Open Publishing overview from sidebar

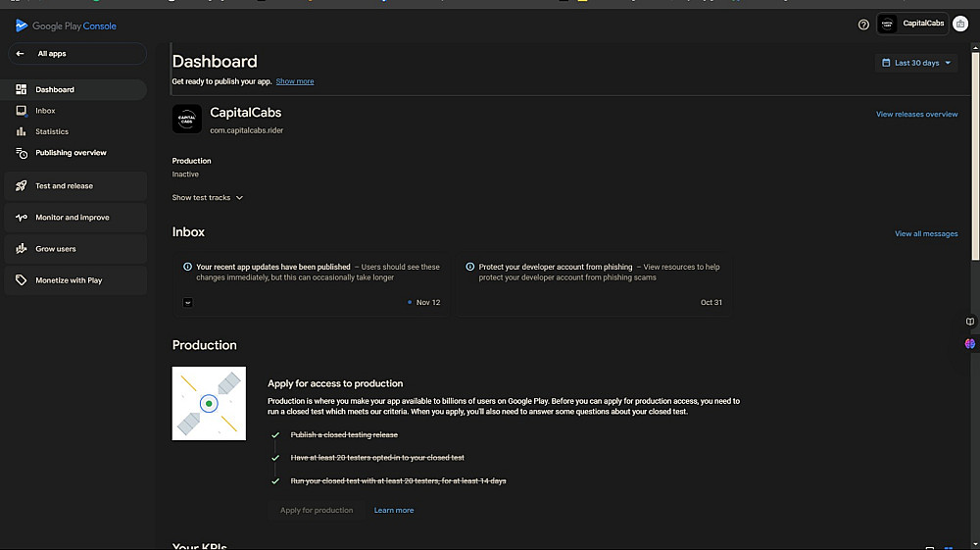click(x=71, y=153)
